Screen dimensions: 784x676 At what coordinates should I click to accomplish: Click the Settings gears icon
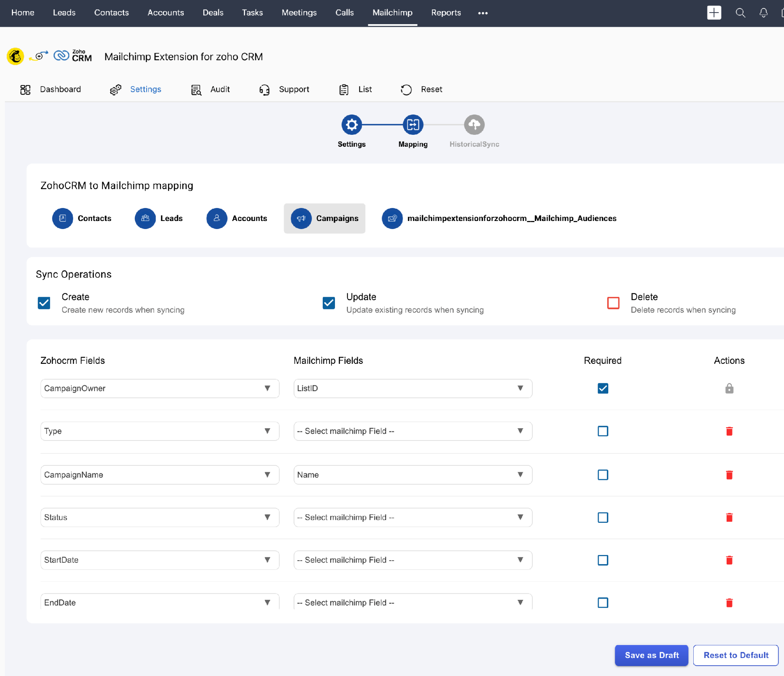coord(115,90)
